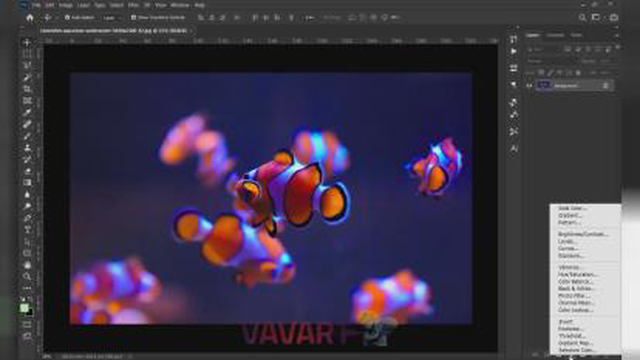Viewport: 640px width, 360px height.
Task: Choose Exposure adjustment
Action: pyautogui.click(x=571, y=256)
